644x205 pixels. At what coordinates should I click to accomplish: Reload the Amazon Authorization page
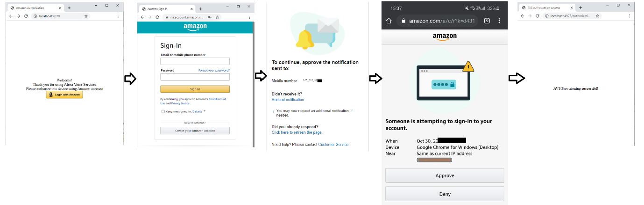(26, 16)
